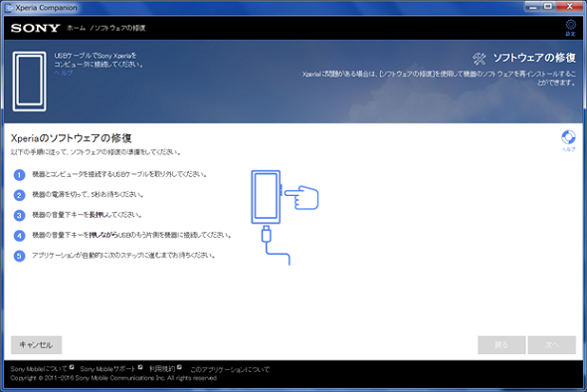
Task: Click the 戻る button
Action: pos(501,345)
